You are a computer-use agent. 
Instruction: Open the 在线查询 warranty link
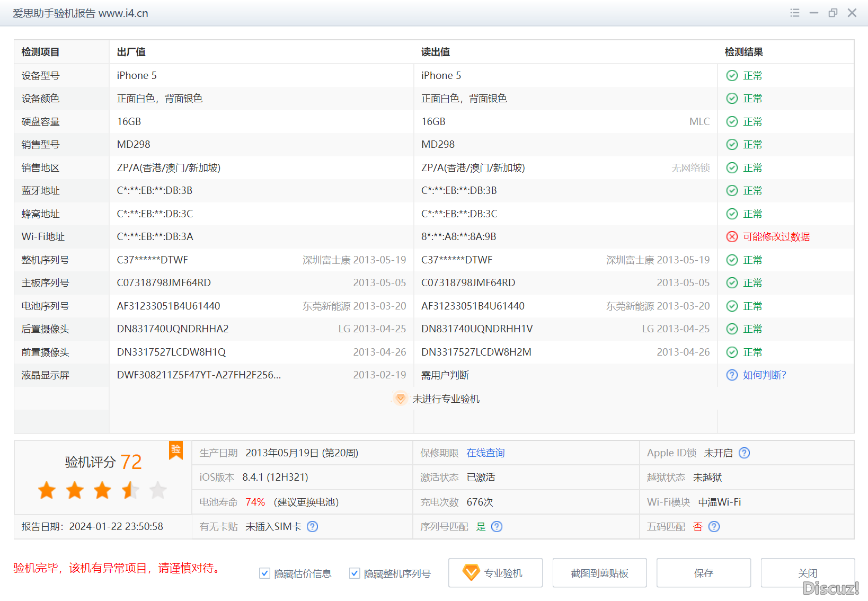pos(485,453)
